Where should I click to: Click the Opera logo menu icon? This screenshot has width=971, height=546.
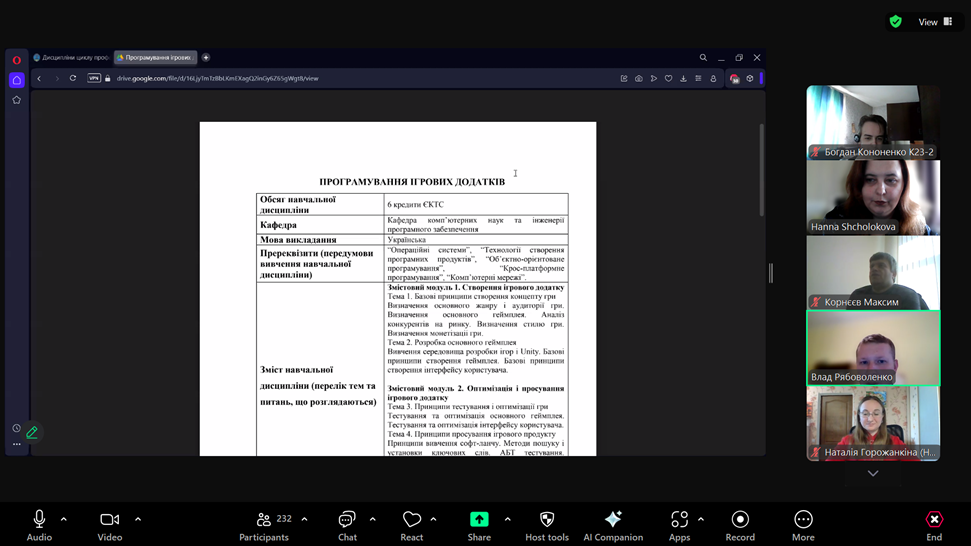(17, 60)
